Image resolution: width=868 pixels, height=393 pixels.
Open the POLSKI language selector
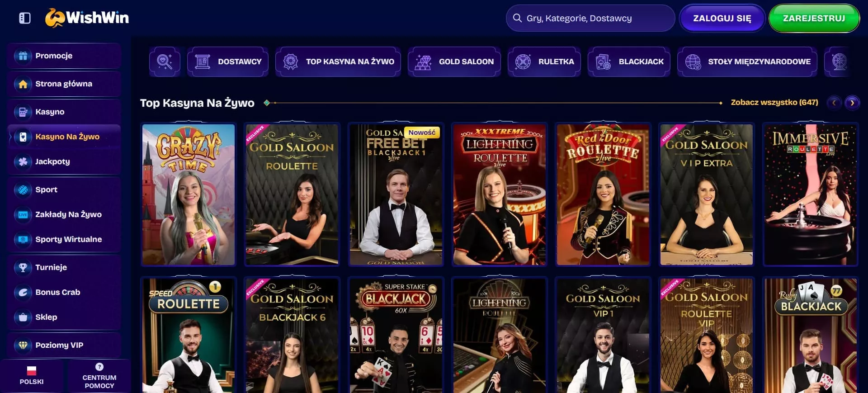pos(32,376)
